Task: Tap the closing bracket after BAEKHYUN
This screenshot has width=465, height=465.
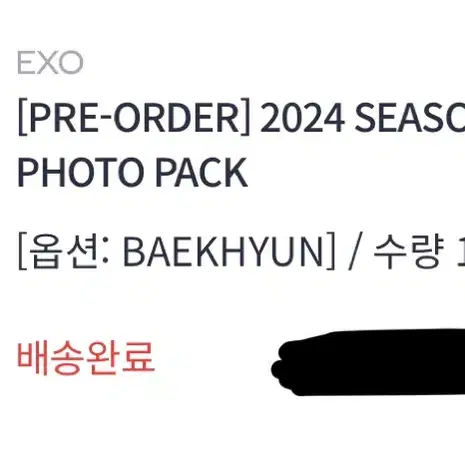Action: click(331, 251)
